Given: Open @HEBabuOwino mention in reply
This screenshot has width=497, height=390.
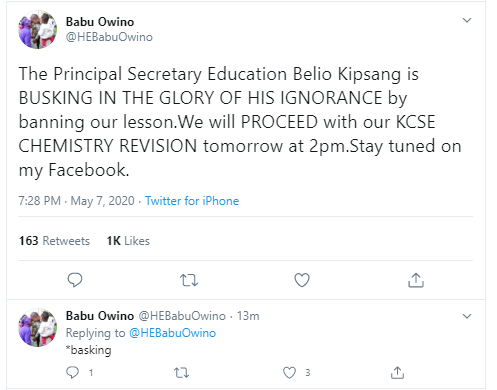Looking at the screenshot, I should pyautogui.click(x=172, y=333).
